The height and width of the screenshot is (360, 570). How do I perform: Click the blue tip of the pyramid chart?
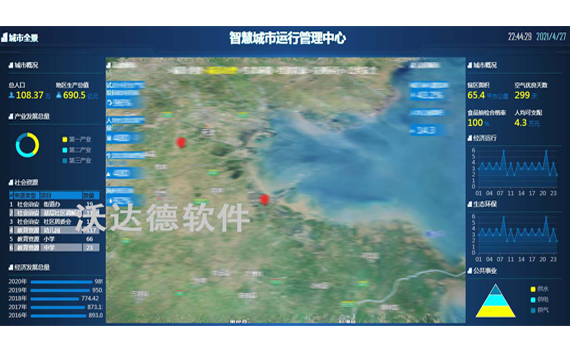(x=495, y=290)
